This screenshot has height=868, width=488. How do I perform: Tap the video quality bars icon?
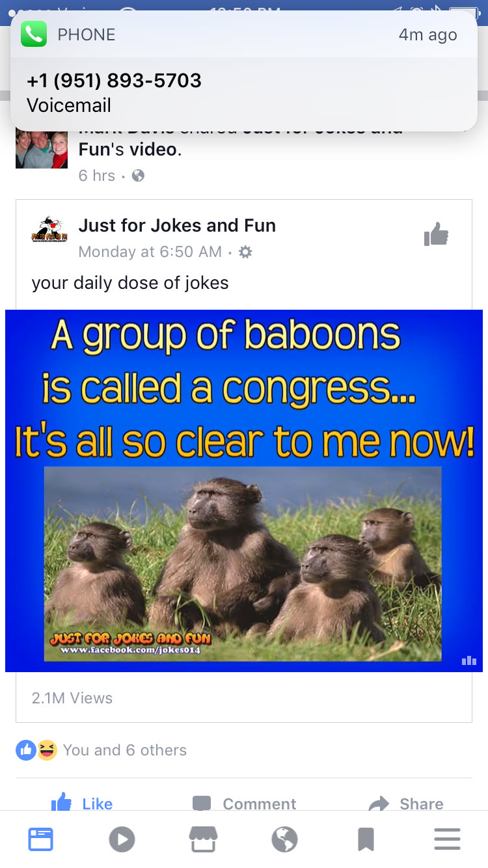coord(468,660)
